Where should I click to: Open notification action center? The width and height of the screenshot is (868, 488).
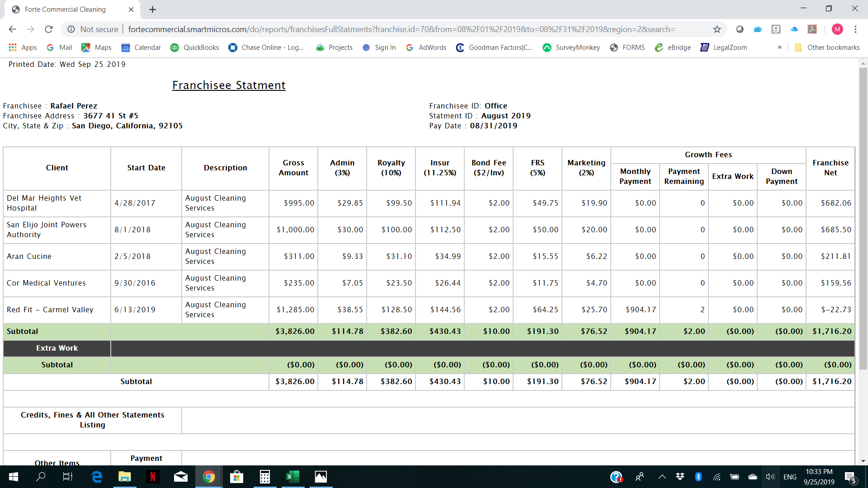click(850, 477)
